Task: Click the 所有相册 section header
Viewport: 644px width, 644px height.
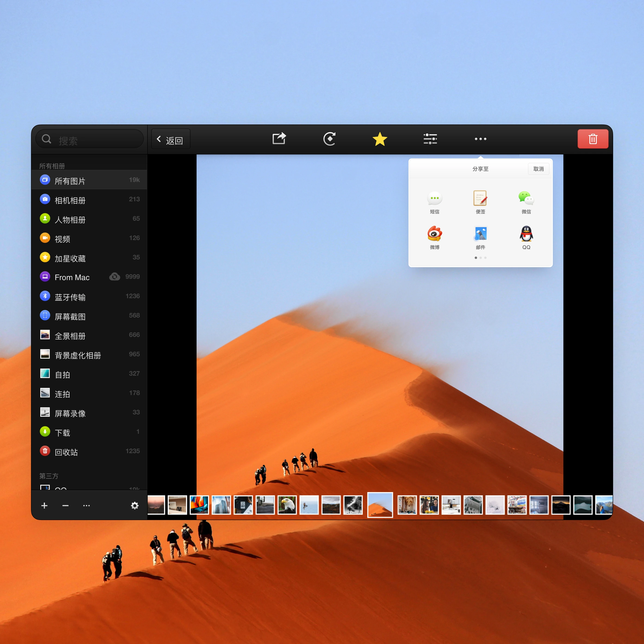Action: (52, 166)
